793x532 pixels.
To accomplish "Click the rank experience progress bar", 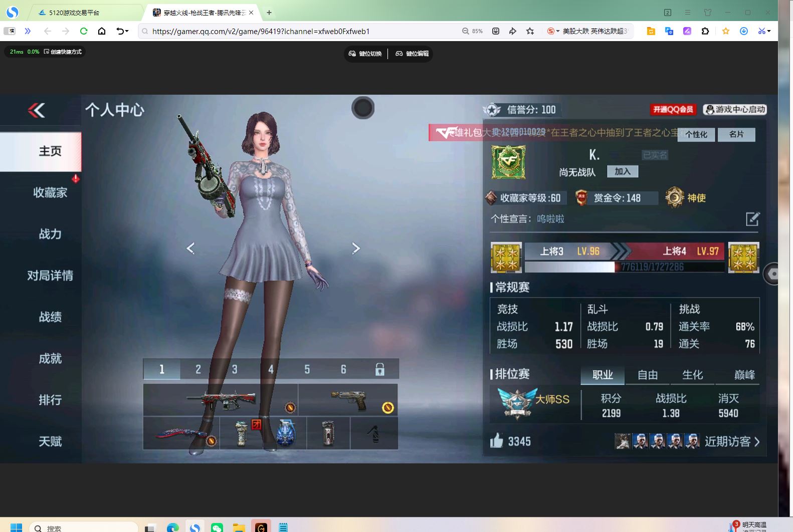I will pos(624,267).
